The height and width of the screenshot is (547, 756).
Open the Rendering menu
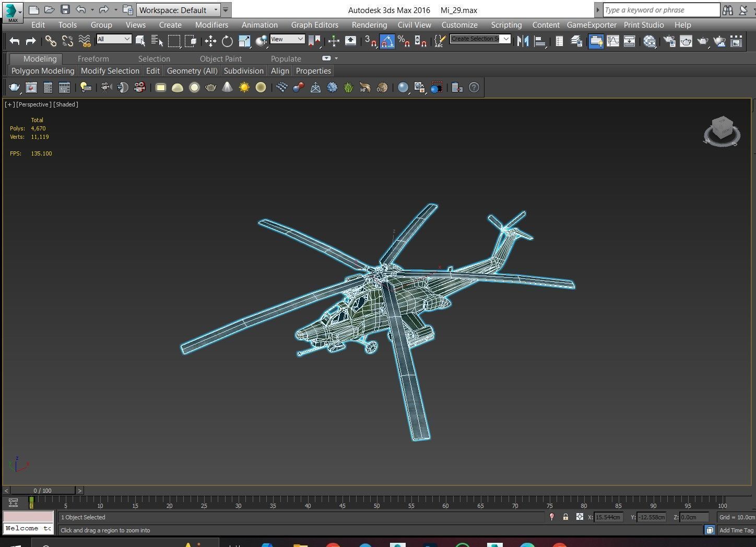tap(369, 25)
